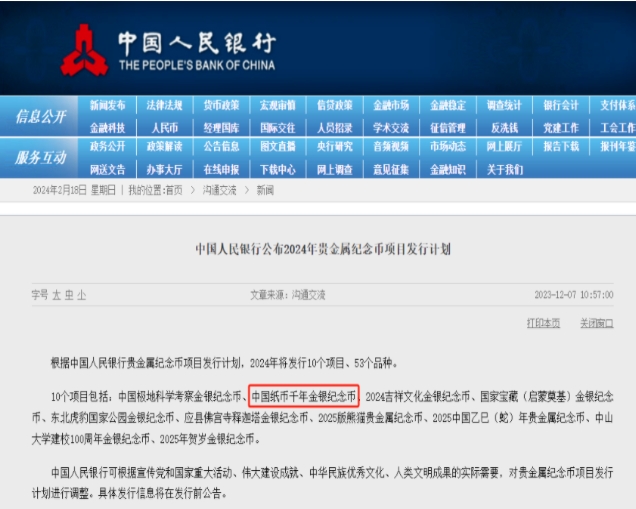
Task: Open the 法律法规 menu item
Action: coord(164,105)
